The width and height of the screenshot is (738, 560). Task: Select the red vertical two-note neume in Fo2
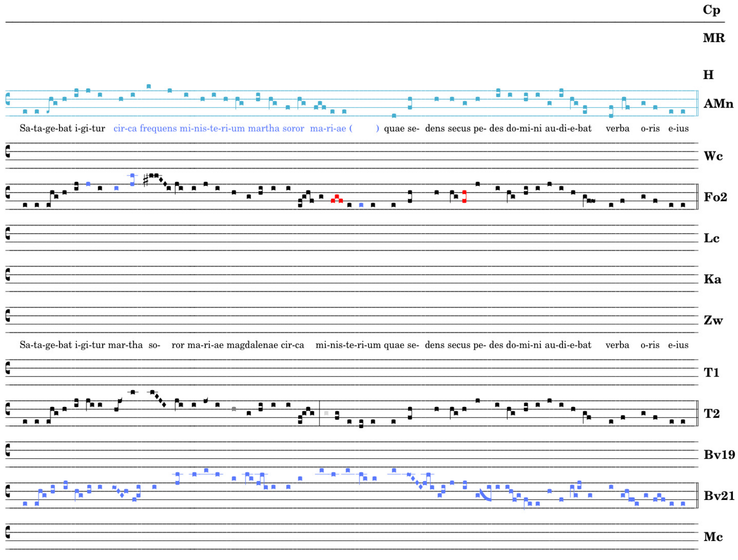[x=464, y=196]
